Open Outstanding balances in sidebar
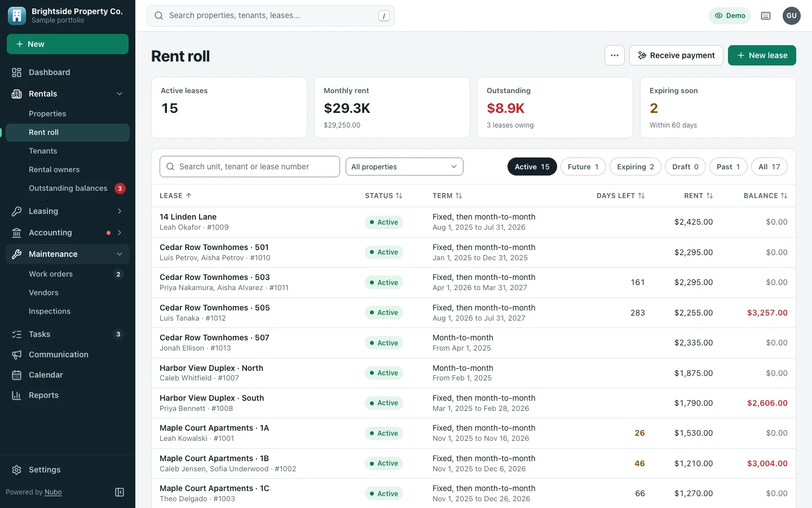 [x=68, y=188]
